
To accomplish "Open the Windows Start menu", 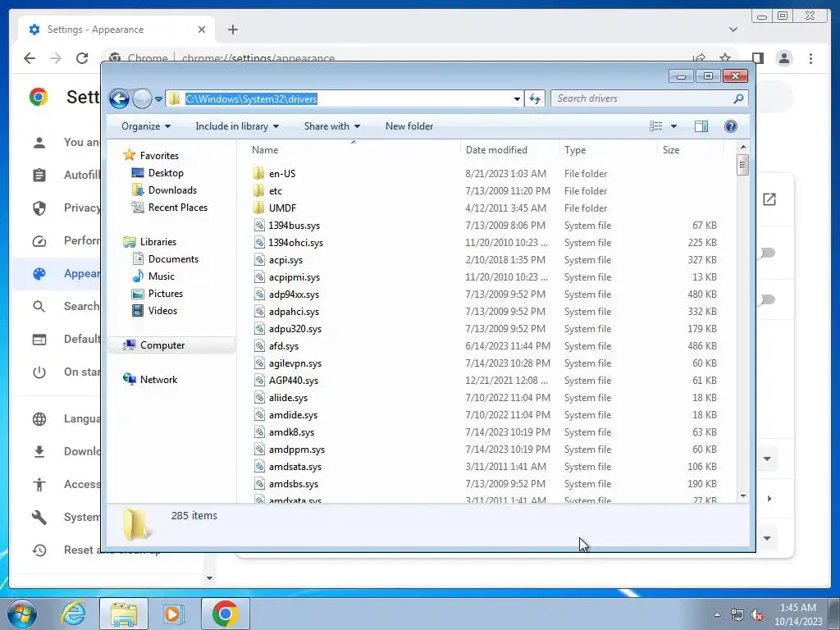I will pyautogui.click(x=21, y=614).
